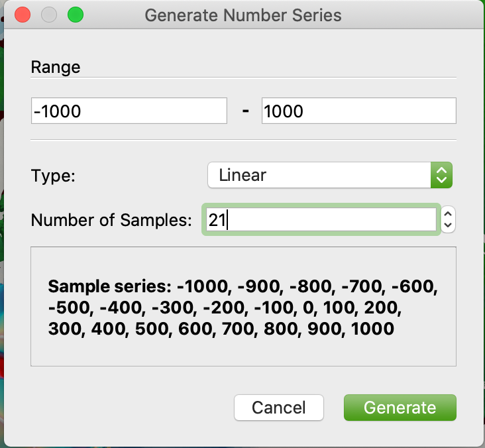Cancel the number series dialog
The width and height of the screenshot is (485, 448).
(279, 408)
